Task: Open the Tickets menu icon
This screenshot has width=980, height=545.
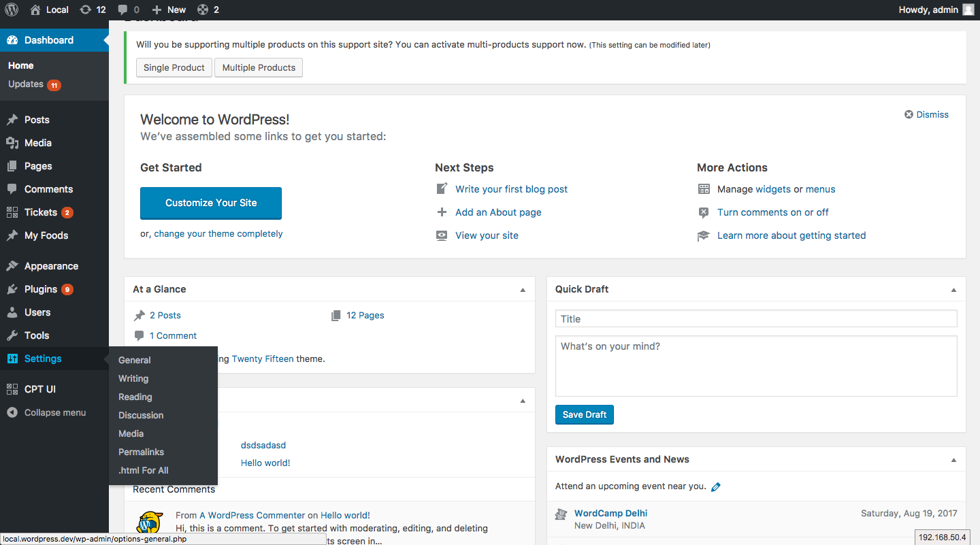Action: click(12, 212)
